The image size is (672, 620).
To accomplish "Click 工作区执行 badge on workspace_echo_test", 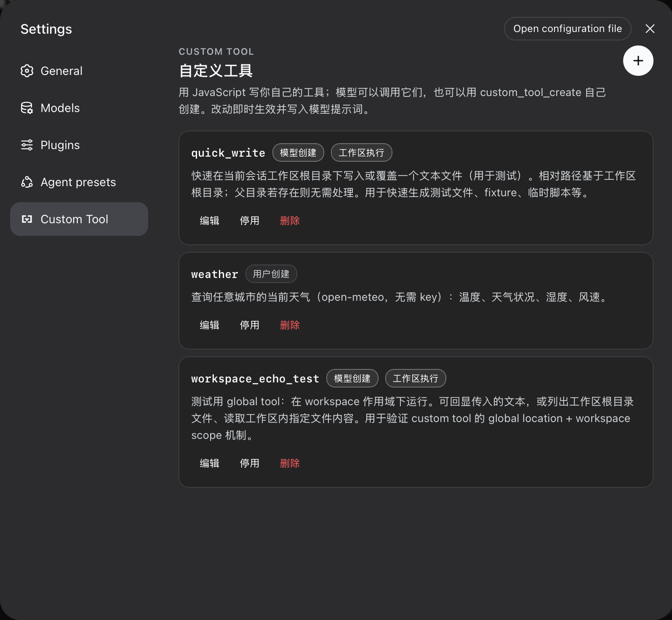I will (416, 378).
